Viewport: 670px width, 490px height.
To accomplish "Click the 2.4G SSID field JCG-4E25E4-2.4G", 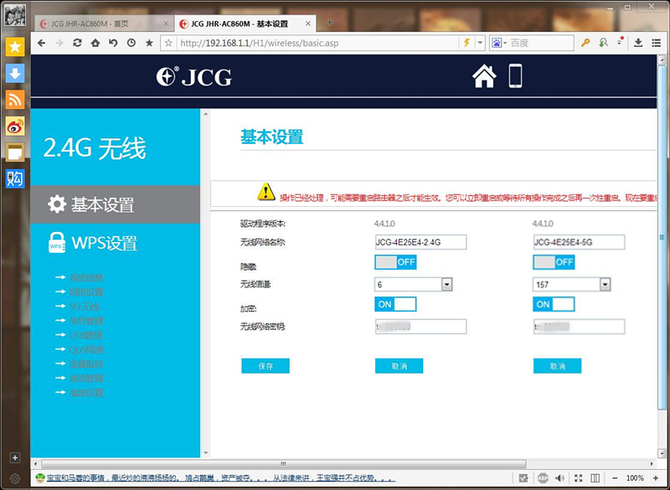I will [421, 242].
